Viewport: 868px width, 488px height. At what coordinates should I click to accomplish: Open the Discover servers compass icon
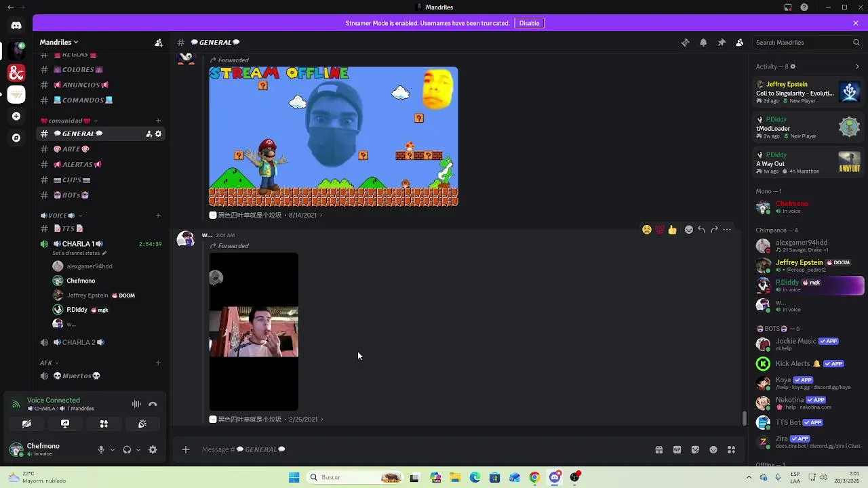pyautogui.click(x=16, y=138)
